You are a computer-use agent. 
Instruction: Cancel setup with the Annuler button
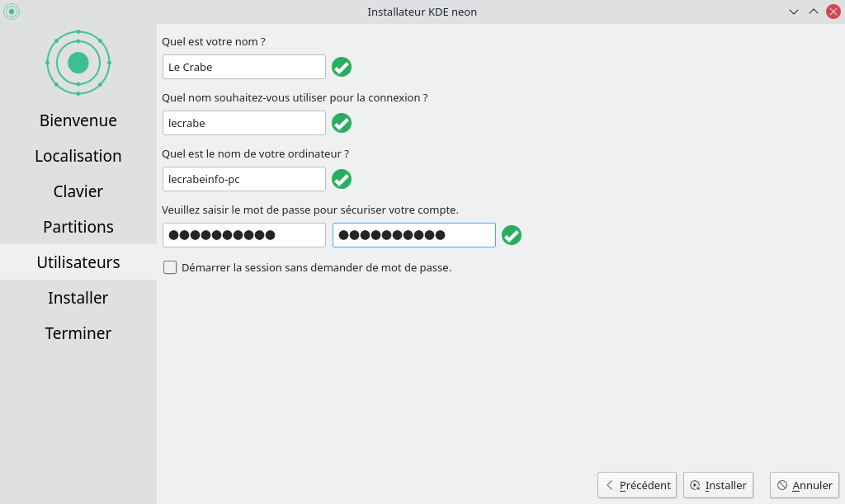(x=805, y=485)
